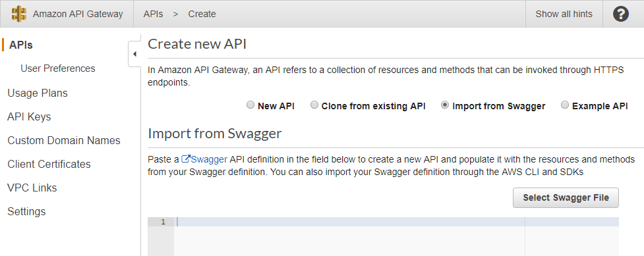Select the Import from Swagger radio button
The height and width of the screenshot is (256, 644).
[444, 105]
